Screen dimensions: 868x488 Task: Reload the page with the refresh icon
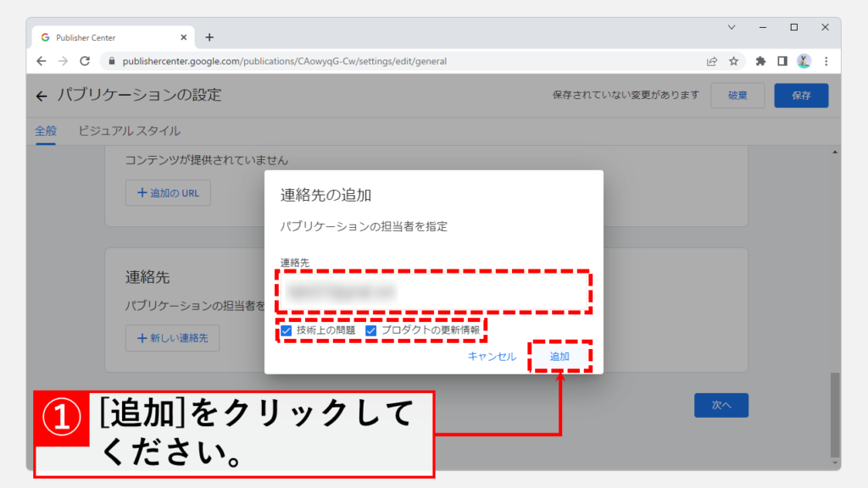(x=85, y=61)
